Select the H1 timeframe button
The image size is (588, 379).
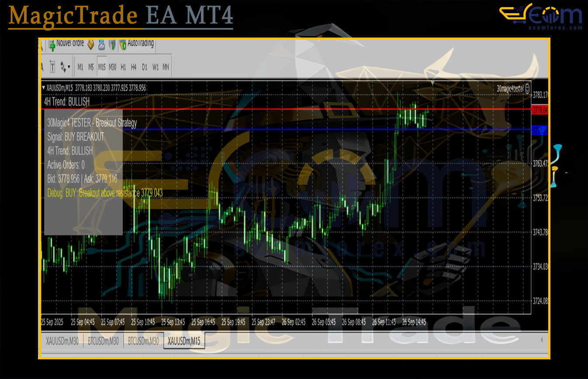pyautogui.click(x=123, y=67)
